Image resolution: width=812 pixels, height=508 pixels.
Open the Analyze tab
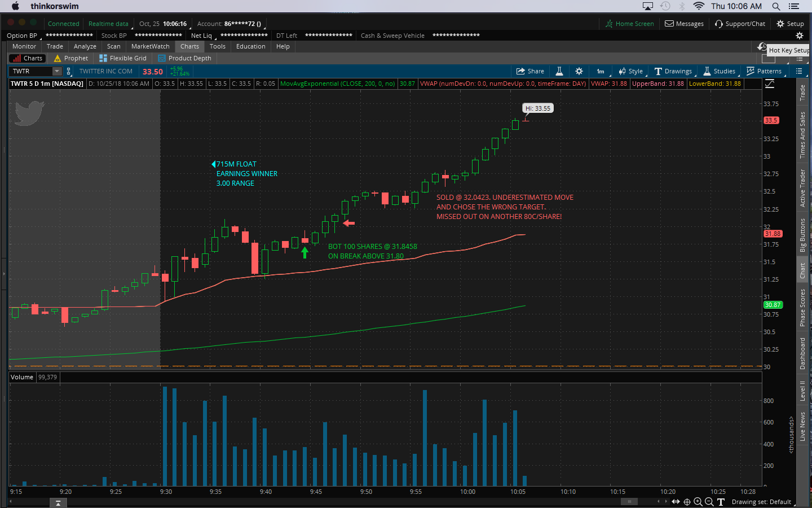[x=85, y=46]
